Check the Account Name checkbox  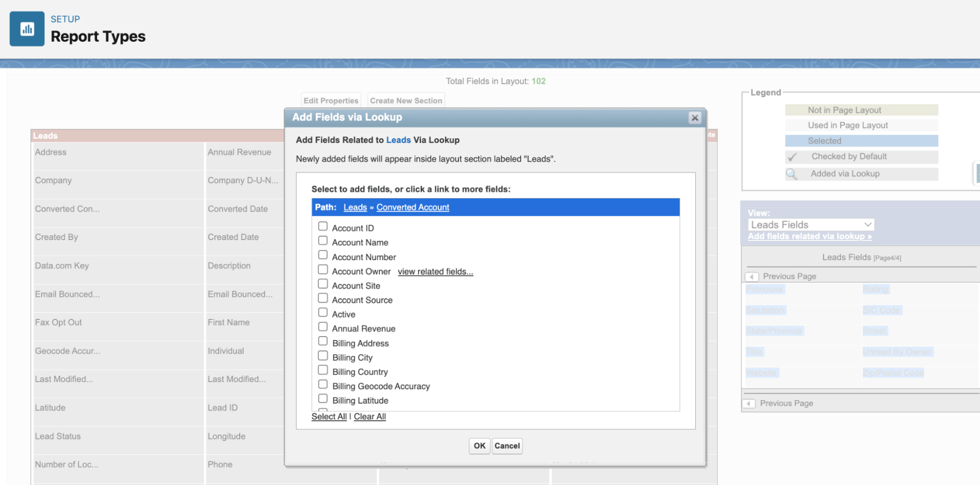tap(323, 241)
